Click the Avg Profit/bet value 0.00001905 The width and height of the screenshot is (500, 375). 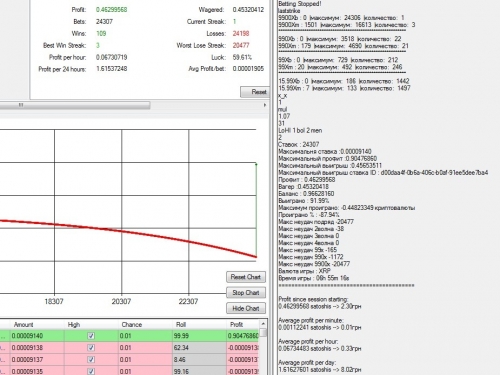point(248,69)
